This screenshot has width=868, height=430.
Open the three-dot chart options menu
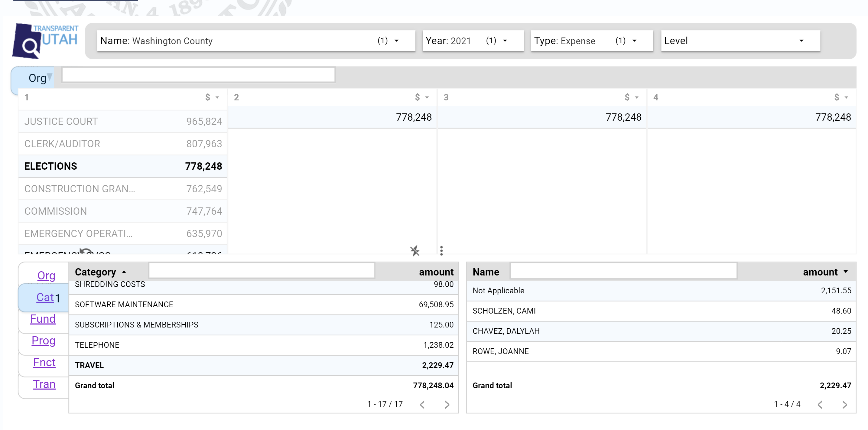click(x=441, y=250)
